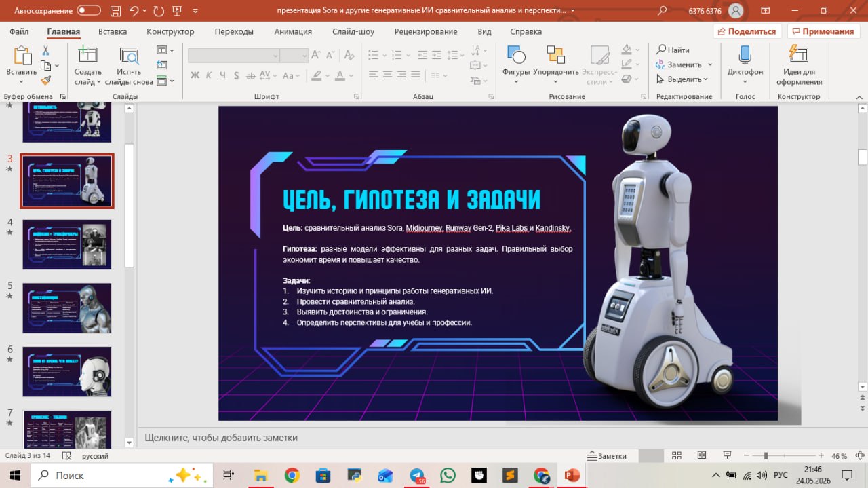The image size is (868, 488).
Task: Open Telegram from the taskbar
Action: click(x=417, y=475)
